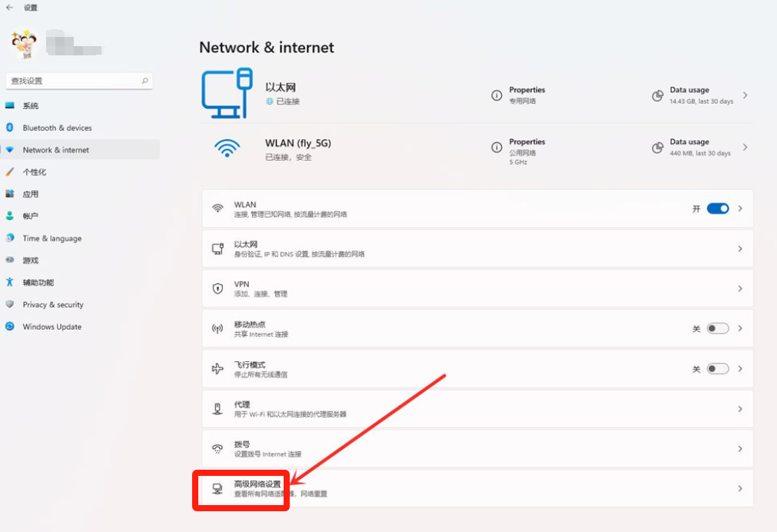Click info icon beside WLAN Properties

[x=496, y=148]
